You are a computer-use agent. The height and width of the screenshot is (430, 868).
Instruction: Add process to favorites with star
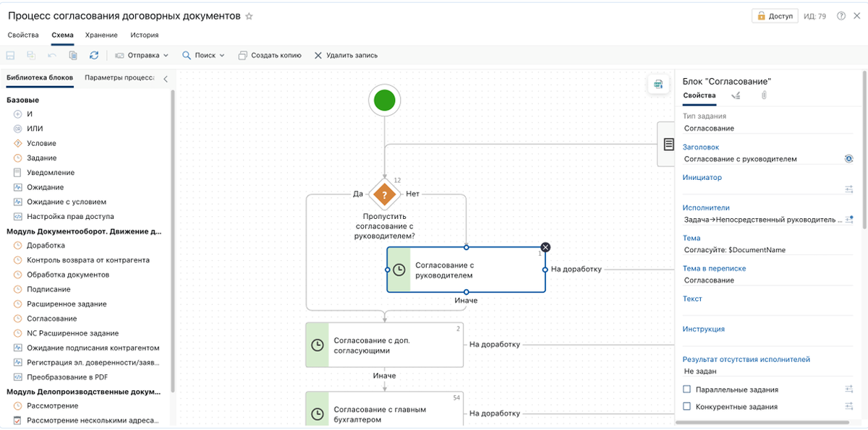coord(250,16)
